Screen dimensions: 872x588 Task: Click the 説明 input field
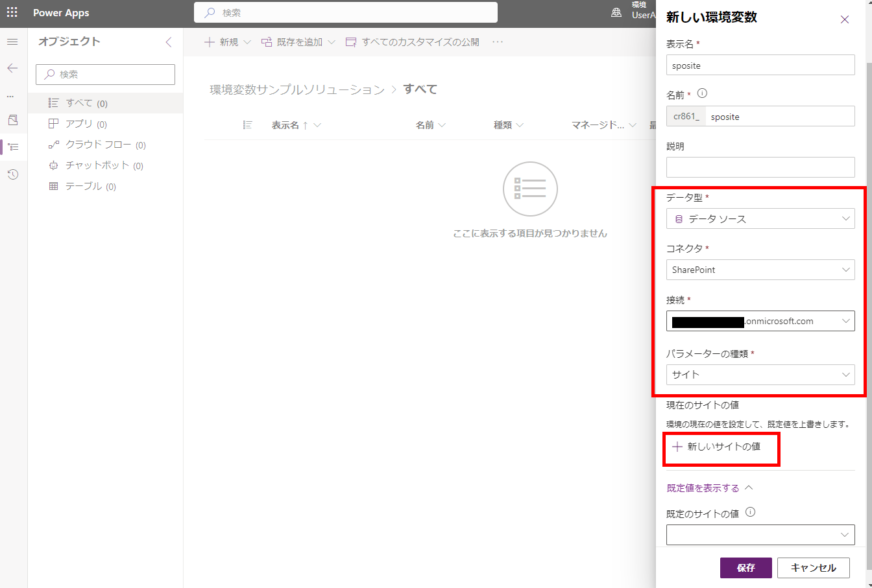pos(760,167)
